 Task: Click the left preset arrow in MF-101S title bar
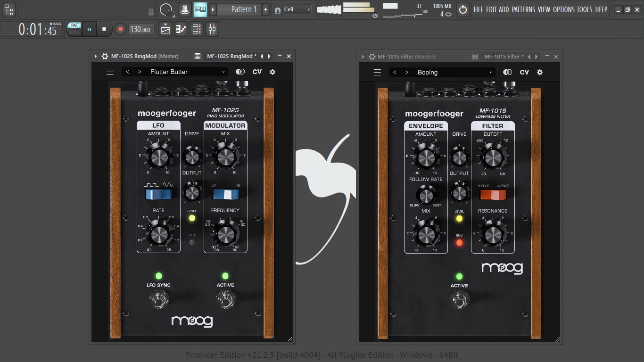coord(529,57)
